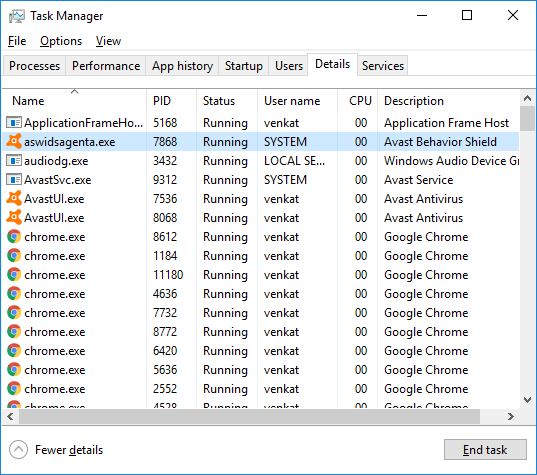
Task: Select the ApplicationFrameHo... process name
Action: tap(84, 123)
